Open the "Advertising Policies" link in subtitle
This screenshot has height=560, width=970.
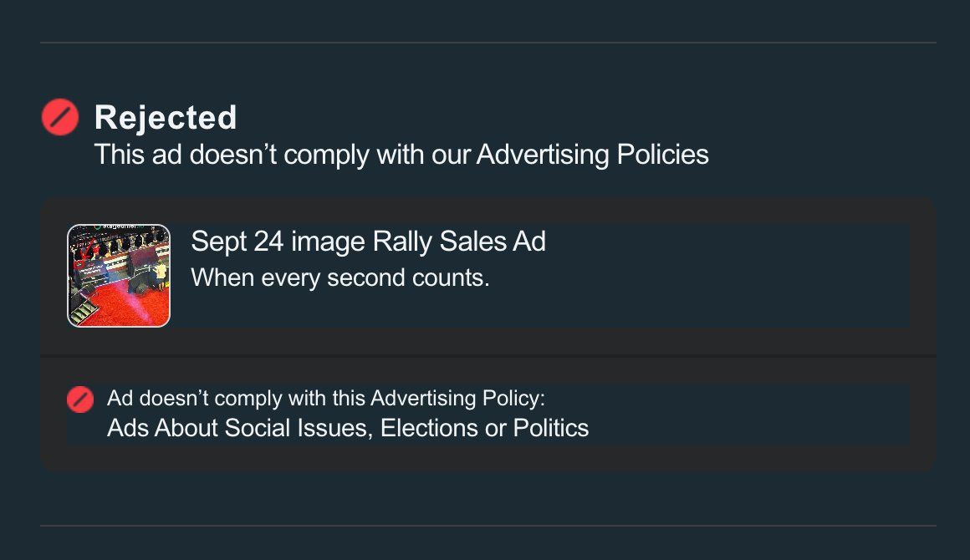[x=592, y=155]
